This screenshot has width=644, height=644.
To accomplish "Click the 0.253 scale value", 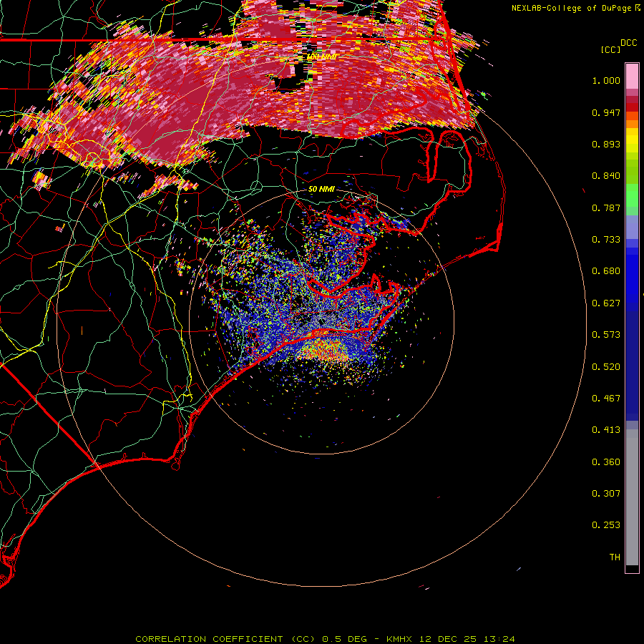I will pos(606,525).
